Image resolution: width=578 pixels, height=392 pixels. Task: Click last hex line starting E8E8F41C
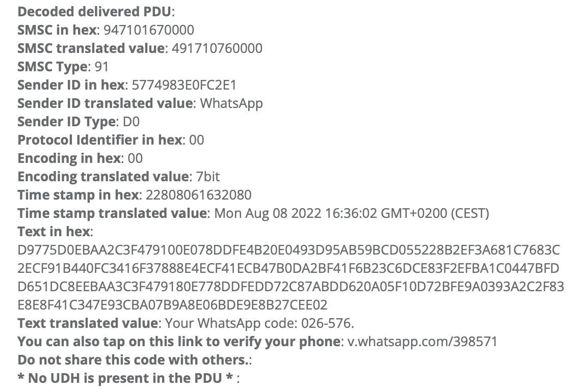[x=172, y=305]
